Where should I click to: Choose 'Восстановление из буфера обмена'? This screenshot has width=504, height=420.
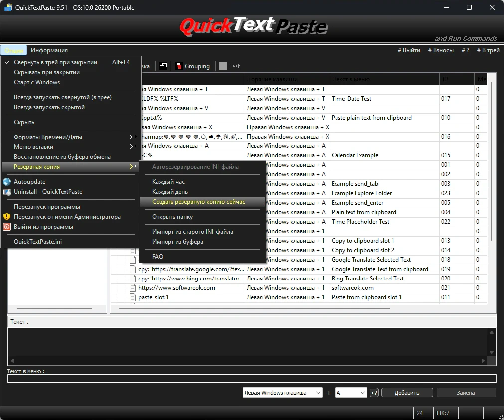point(71,157)
